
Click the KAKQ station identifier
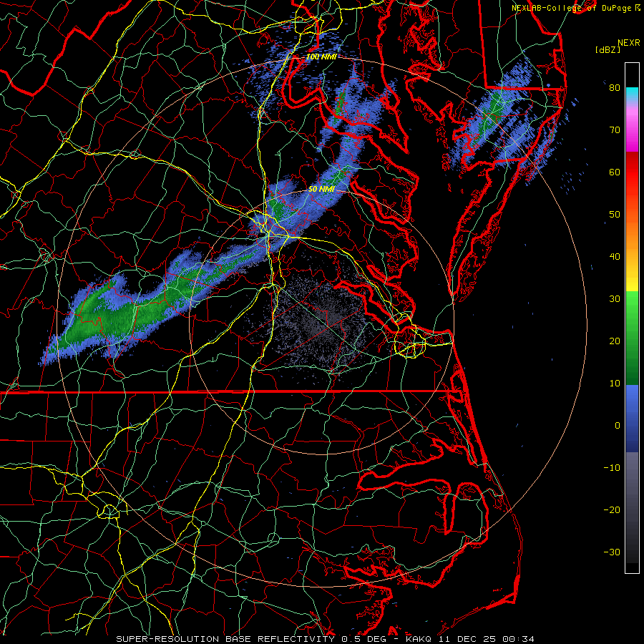(419, 639)
